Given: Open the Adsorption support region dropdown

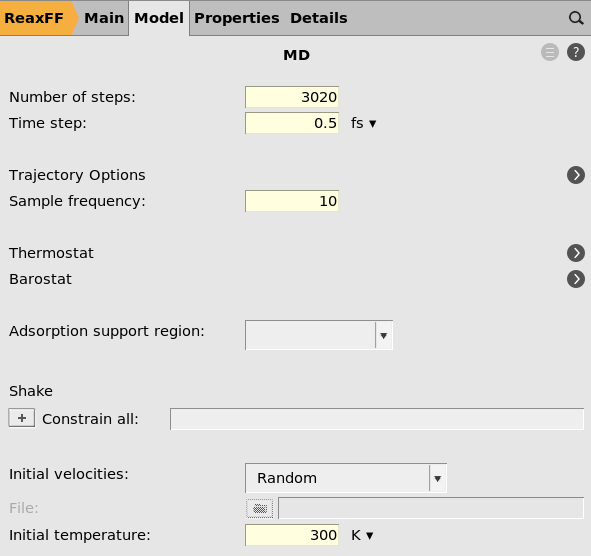Looking at the screenshot, I should [319, 335].
